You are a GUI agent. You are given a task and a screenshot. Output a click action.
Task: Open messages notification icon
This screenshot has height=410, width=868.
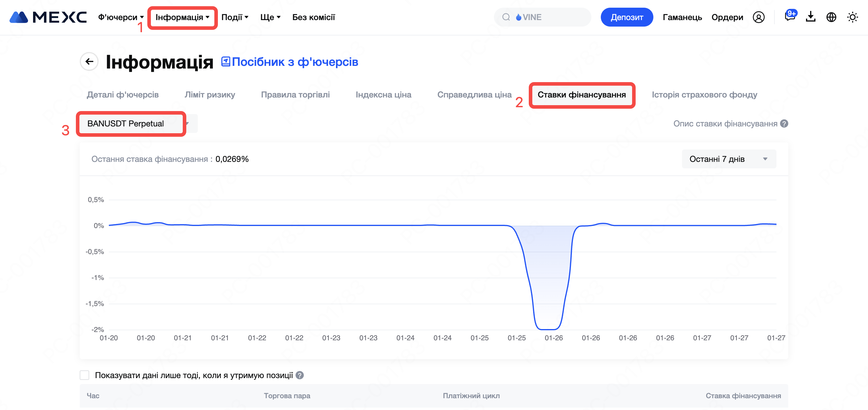tap(789, 17)
